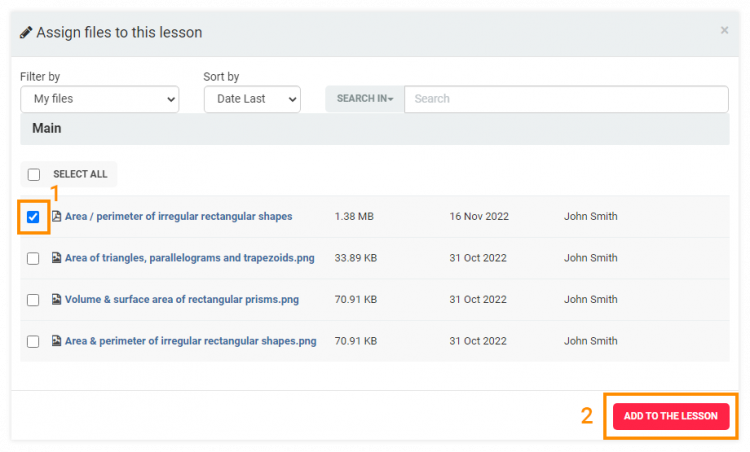Uncheck Area / perimeter of irregular shapes file
The height and width of the screenshot is (452, 750).
click(x=33, y=217)
